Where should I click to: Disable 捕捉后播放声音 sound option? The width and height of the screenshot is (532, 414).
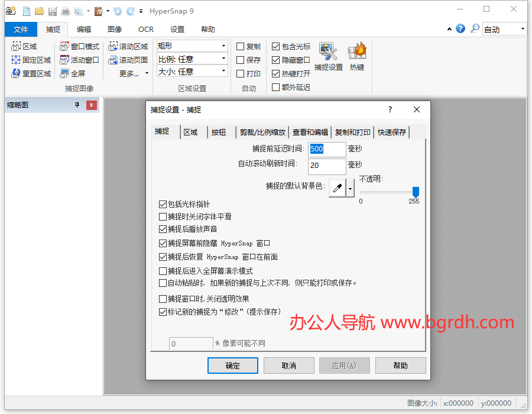[163, 228]
